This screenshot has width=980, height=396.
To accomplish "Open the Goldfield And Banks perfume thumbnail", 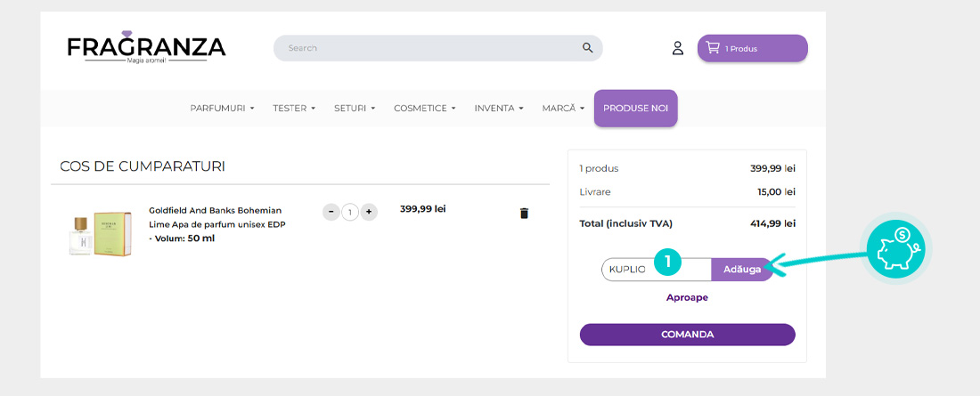I will pos(100,234).
